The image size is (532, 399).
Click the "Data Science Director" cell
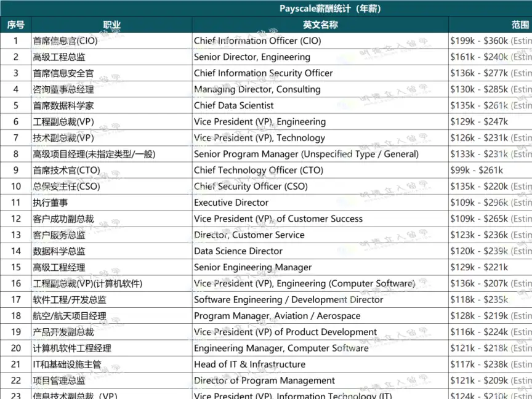(x=320, y=251)
